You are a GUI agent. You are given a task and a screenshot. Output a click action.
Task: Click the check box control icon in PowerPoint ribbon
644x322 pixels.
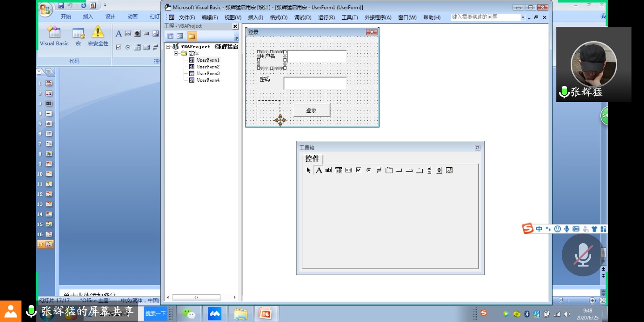coord(119,47)
